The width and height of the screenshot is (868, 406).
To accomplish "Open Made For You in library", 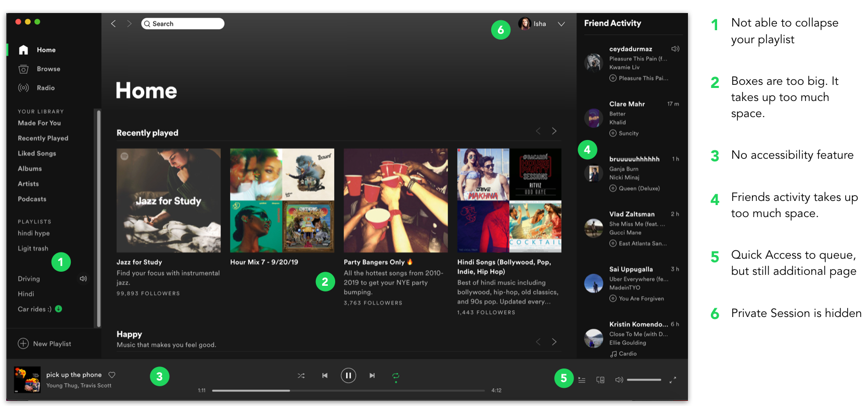I will tap(40, 123).
